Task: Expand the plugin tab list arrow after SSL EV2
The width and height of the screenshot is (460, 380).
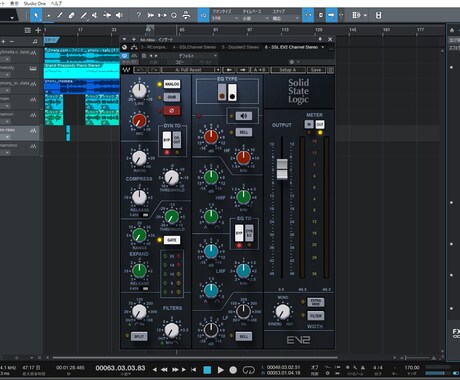Action: pos(322,47)
